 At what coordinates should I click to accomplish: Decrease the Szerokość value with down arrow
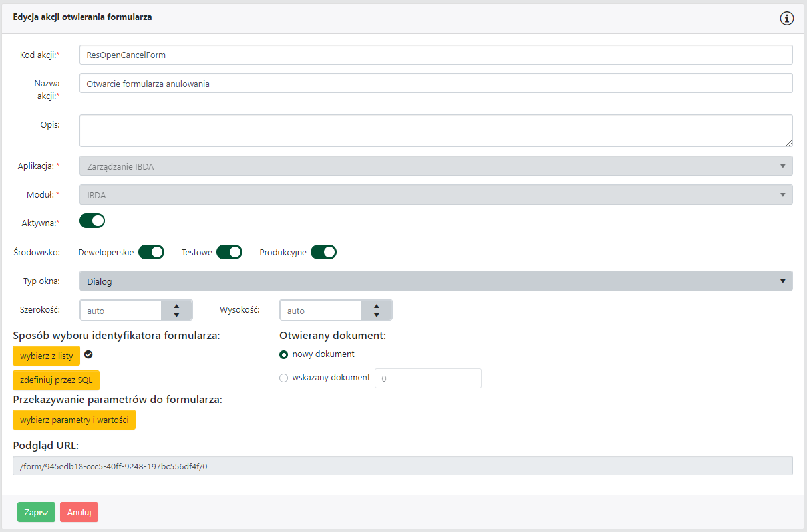[176, 315]
